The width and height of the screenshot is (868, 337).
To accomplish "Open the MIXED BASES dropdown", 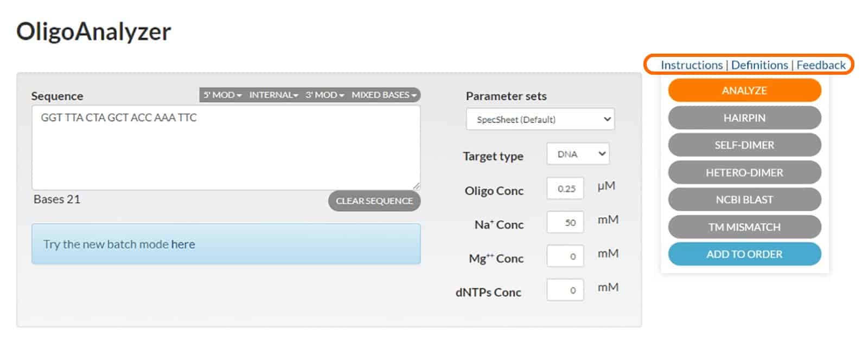I will point(384,95).
